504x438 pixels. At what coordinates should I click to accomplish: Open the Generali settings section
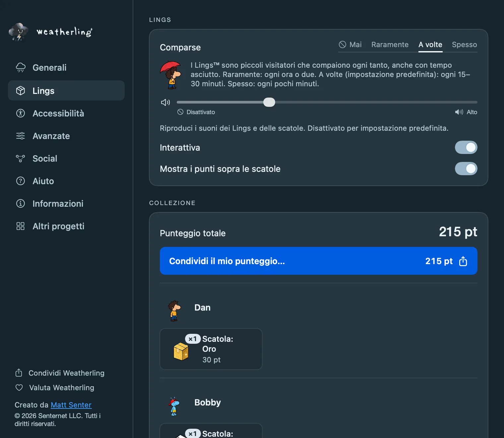click(x=66, y=68)
